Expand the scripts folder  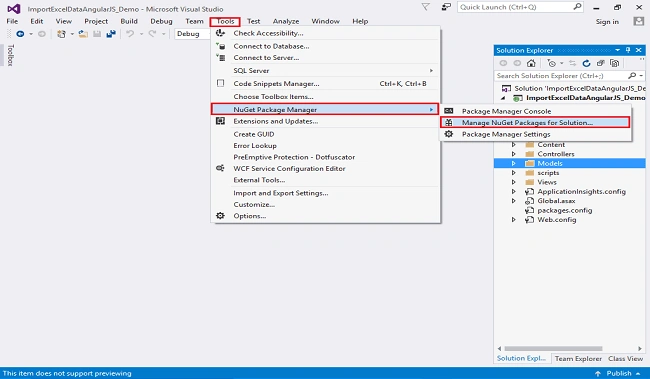click(x=514, y=172)
